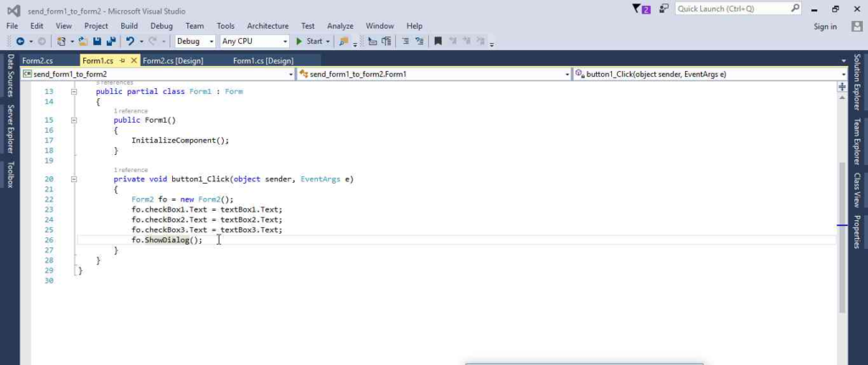The width and height of the screenshot is (868, 365).
Task: Toggle pin on the Form1.cs tab
Action: [x=123, y=61]
